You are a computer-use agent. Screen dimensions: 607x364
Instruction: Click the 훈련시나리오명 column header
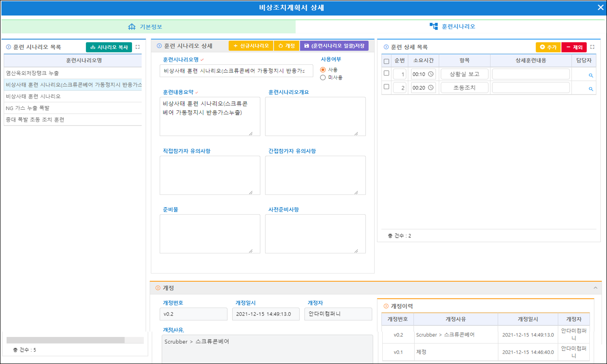[73, 60]
